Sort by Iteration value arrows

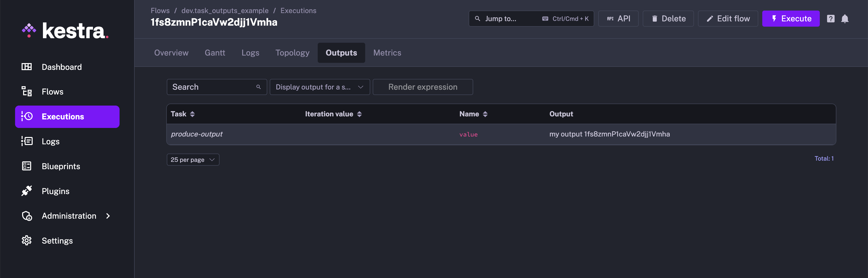(x=360, y=114)
